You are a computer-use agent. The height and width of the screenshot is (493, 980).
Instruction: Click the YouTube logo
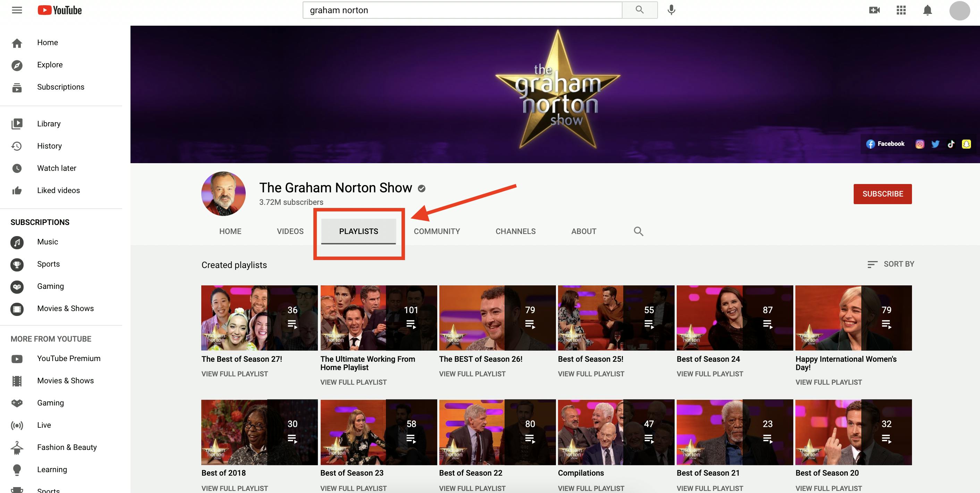tap(60, 10)
